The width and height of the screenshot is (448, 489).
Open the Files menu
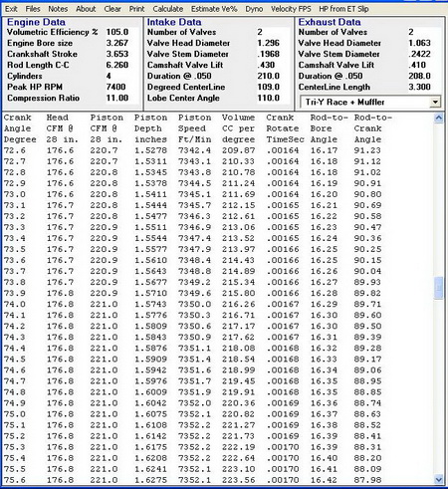[33, 9]
